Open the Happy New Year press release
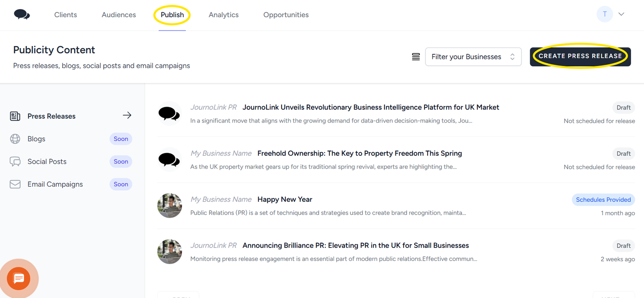The image size is (644, 298). click(x=285, y=199)
